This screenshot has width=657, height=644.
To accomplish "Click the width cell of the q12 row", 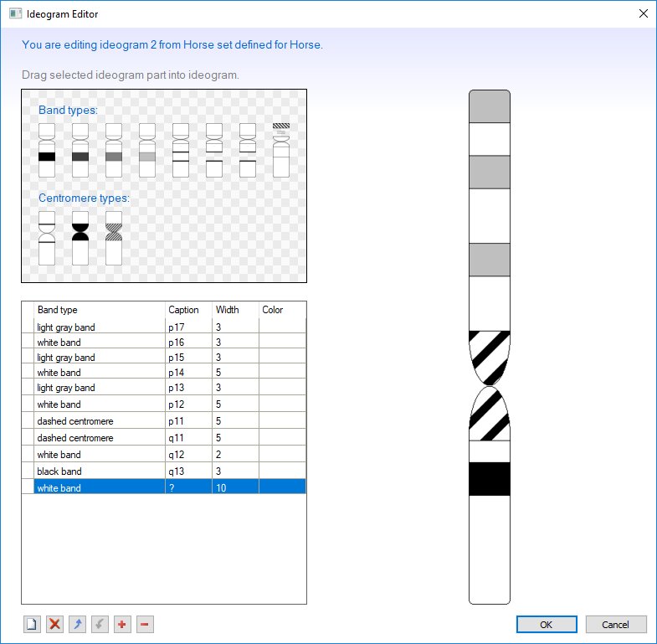I will [x=235, y=455].
